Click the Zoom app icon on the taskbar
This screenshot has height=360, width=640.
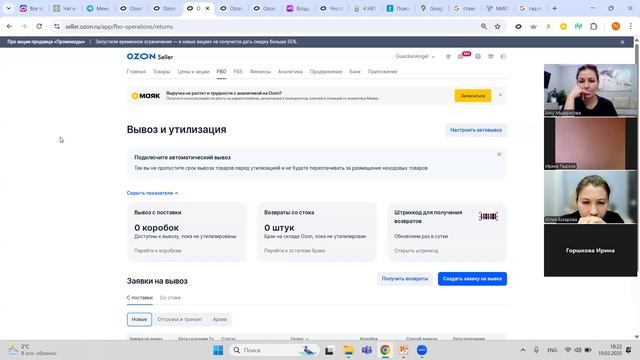coord(422,350)
